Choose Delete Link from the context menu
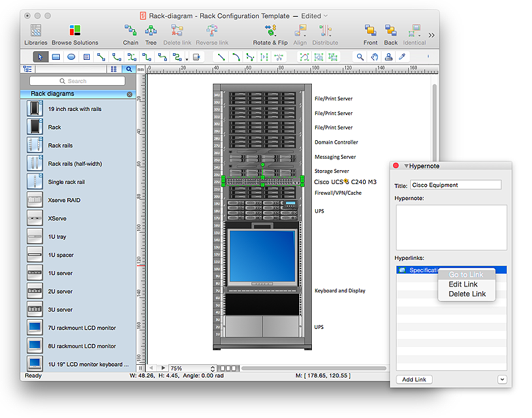 (467, 294)
